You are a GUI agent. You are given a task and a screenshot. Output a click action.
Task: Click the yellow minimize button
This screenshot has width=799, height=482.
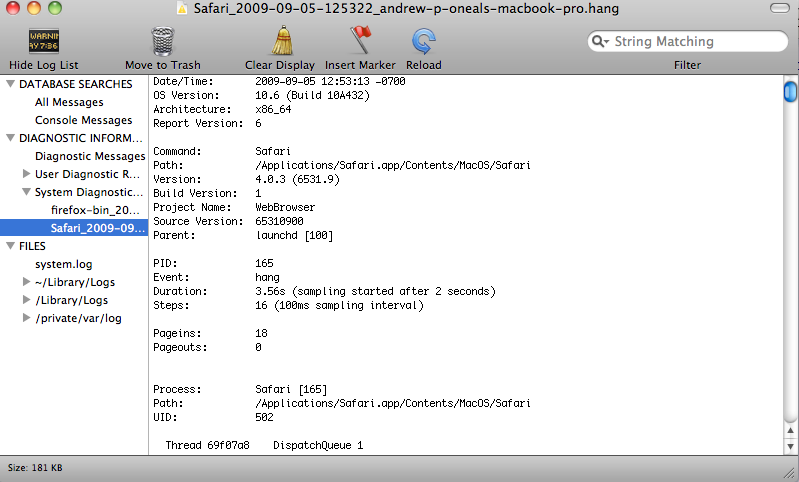34,8
